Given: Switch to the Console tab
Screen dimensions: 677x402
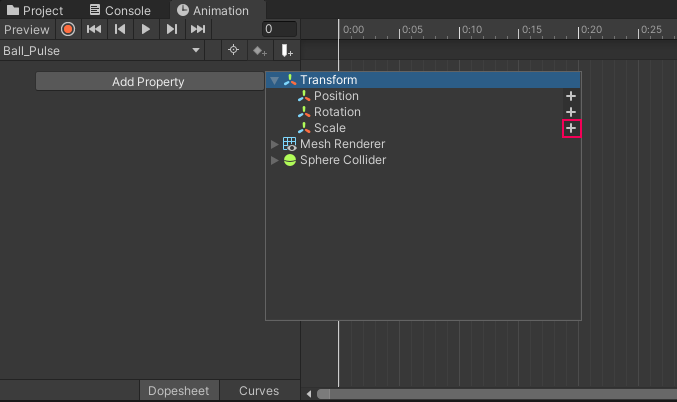Looking at the screenshot, I should pos(119,10).
